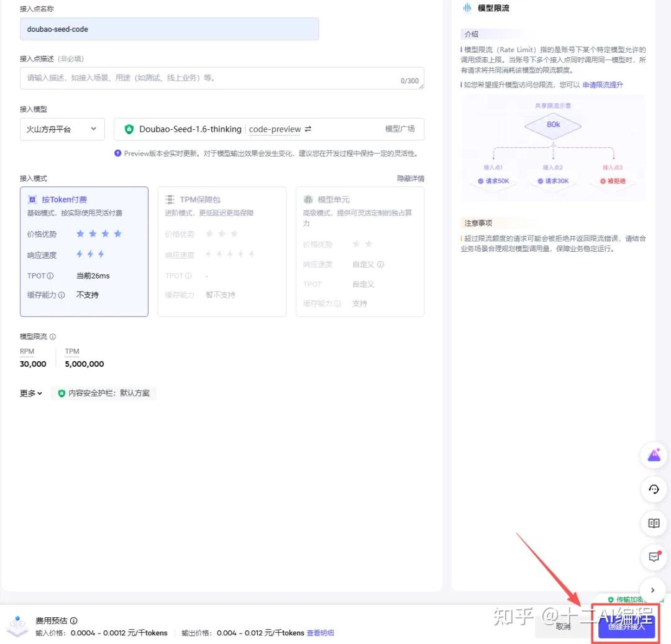The width and height of the screenshot is (671, 644).
Task: Click the info icon beside 模型限流 label
Action: coord(53,336)
